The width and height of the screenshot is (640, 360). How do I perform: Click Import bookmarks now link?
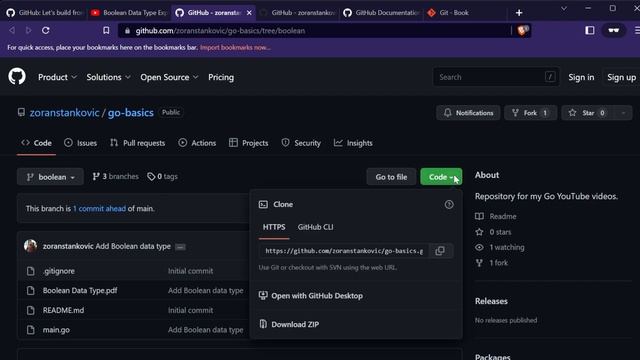pos(235,47)
